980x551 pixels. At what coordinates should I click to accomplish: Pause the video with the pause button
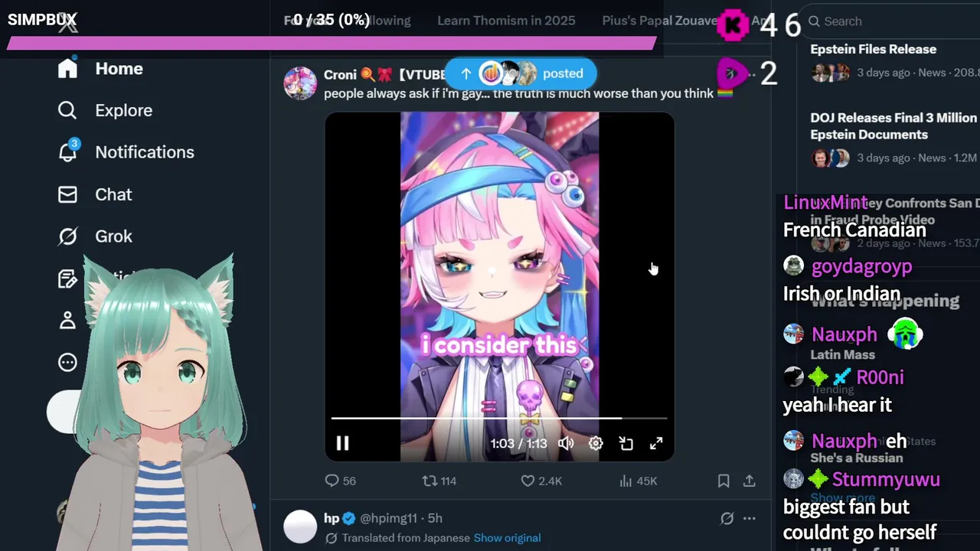pyautogui.click(x=342, y=443)
